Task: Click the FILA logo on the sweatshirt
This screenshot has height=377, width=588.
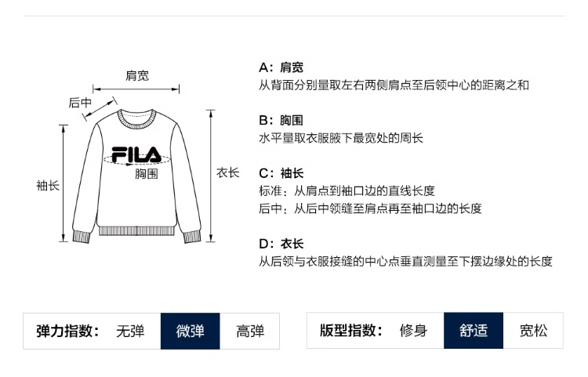Action: [136, 154]
